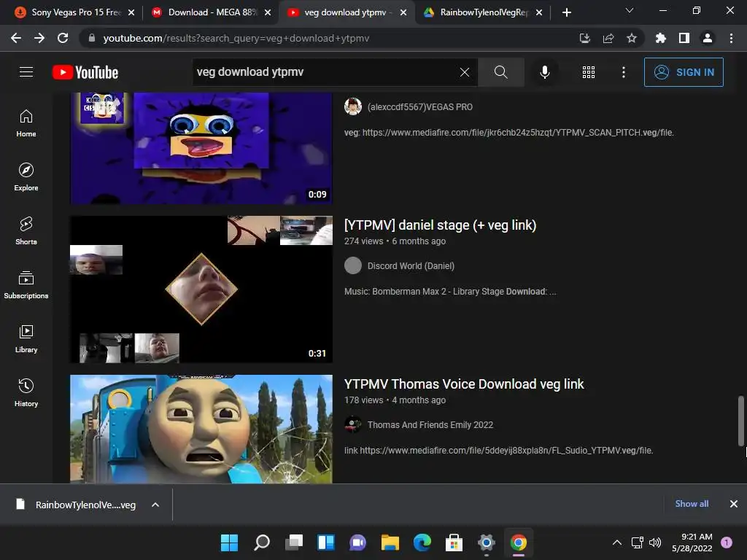
Task: Close the Download - MEGA tab
Action: pos(268,12)
